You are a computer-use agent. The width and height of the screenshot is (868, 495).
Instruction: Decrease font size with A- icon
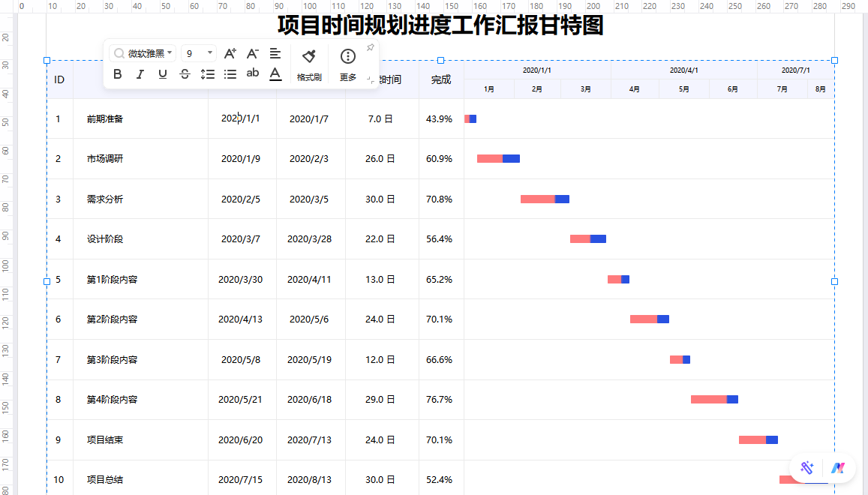pos(252,53)
